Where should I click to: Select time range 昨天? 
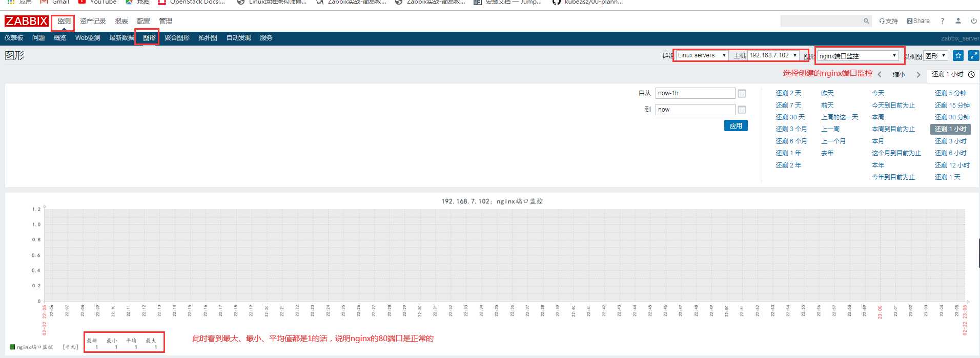tap(827, 93)
